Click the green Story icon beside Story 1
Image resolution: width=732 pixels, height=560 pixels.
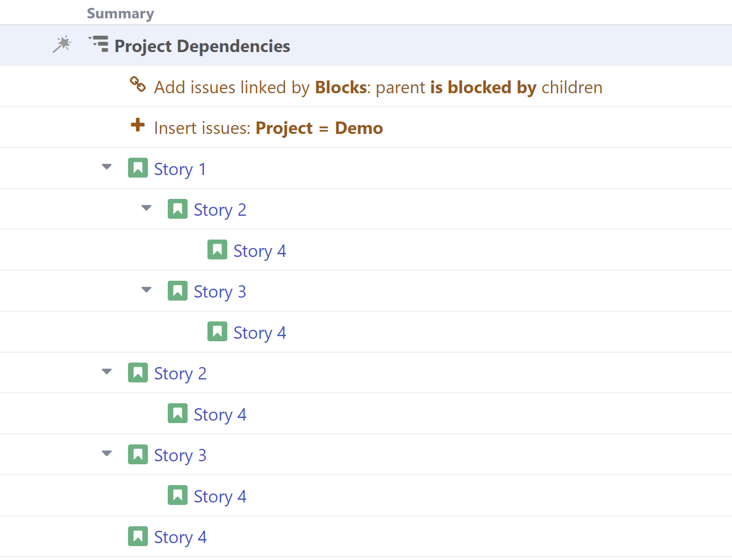[x=137, y=168]
